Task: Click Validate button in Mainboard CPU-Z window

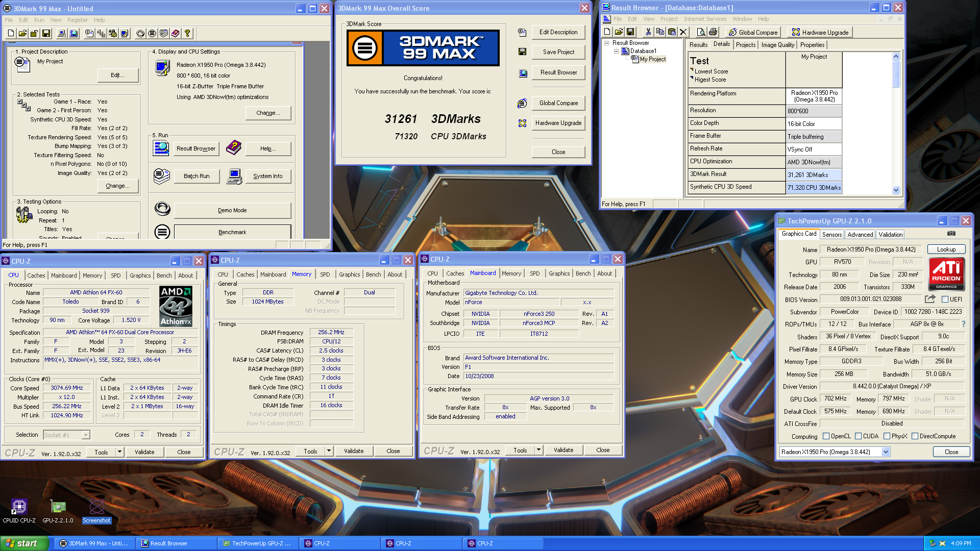Action: [563, 450]
